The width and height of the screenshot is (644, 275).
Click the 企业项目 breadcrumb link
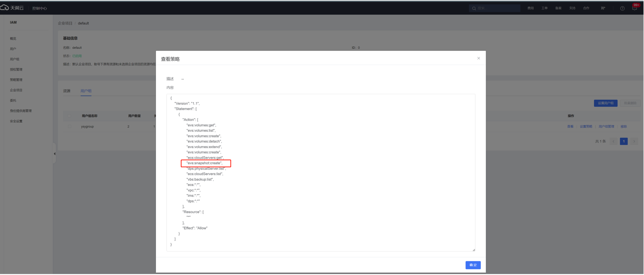(x=65, y=23)
